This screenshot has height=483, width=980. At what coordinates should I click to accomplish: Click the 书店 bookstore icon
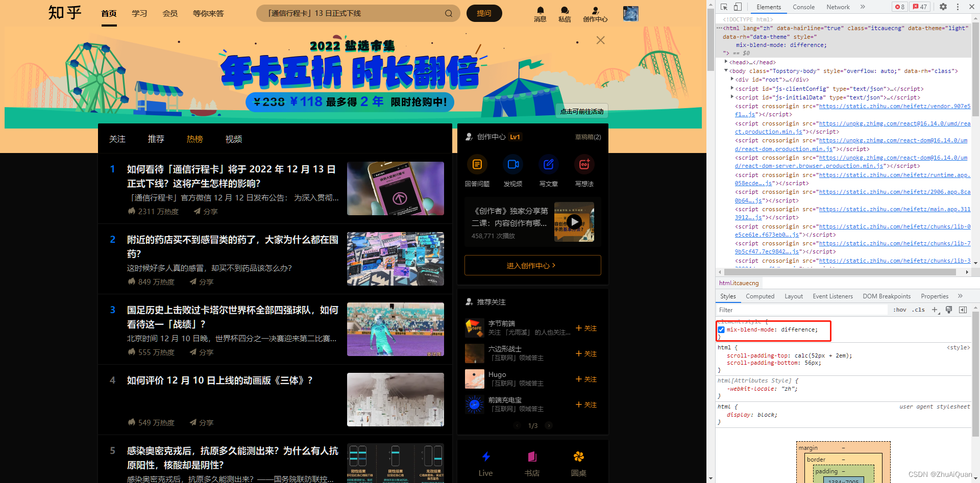(x=532, y=456)
